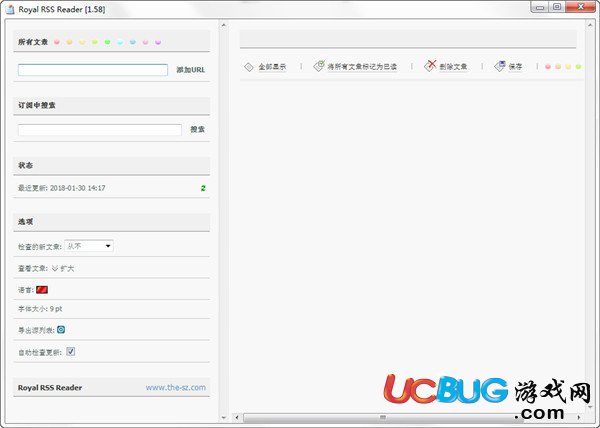This screenshot has height=428, width=600.
Task: Click the red dot in the article toolbar
Action: point(548,67)
